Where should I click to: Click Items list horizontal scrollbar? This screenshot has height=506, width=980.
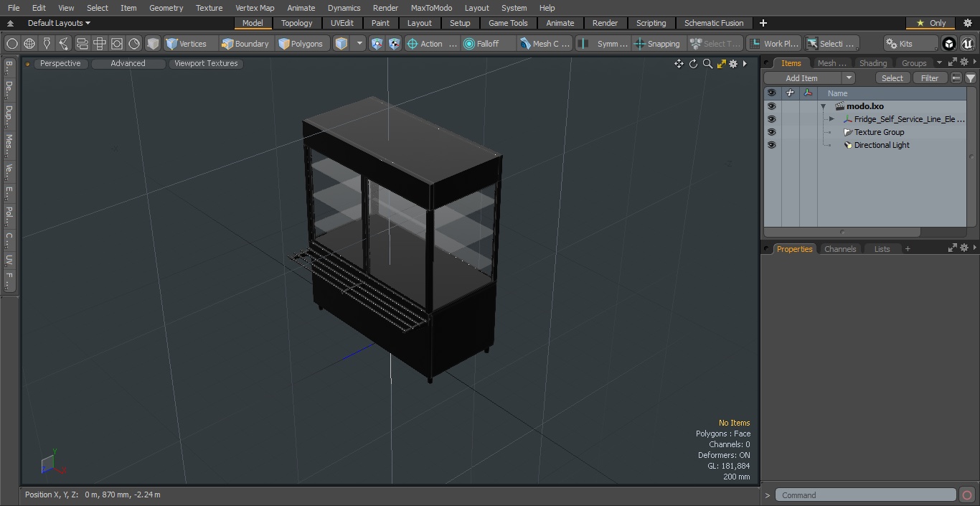tap(842, 232)
